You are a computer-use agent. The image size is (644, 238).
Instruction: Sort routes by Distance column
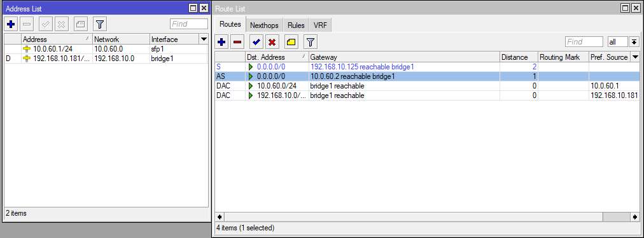519,57
